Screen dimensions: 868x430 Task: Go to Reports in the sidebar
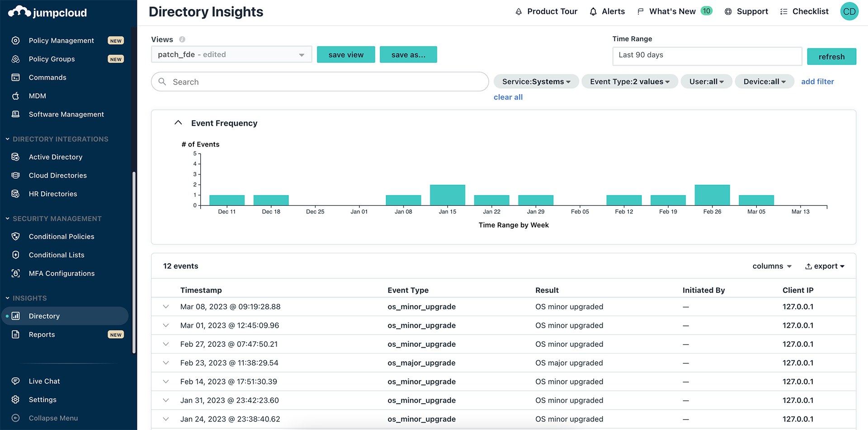(x=42, y=335)
